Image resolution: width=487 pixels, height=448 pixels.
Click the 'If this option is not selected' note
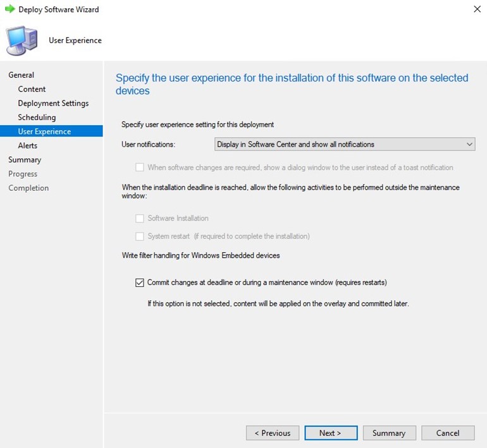point(278,304)
